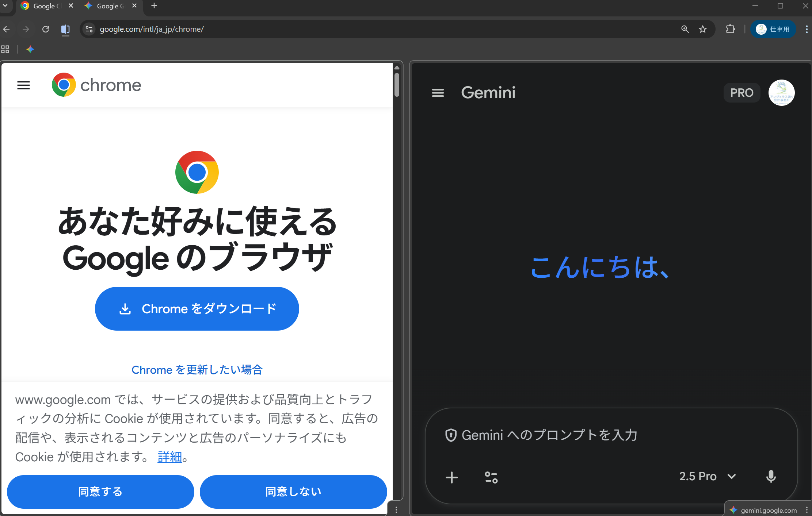Open the apps grid in bookmarks bar

tap(5, 49)
